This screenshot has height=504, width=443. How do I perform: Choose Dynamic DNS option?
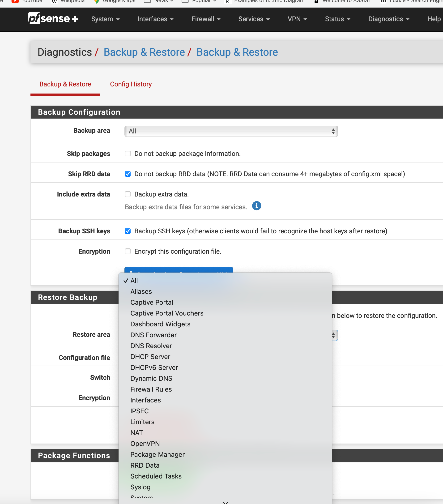[225, 378]
